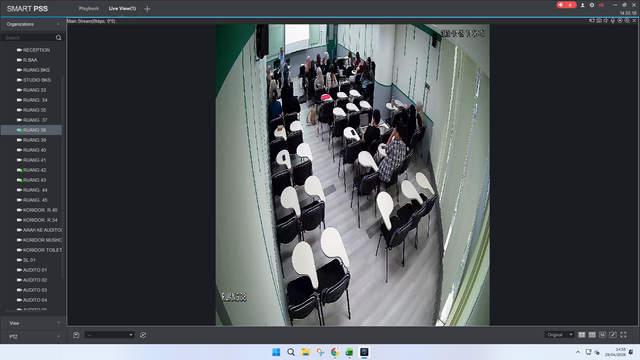
Task: Select RUANG 39 camera
Action: pyautogui.click(x=31, y=140)
